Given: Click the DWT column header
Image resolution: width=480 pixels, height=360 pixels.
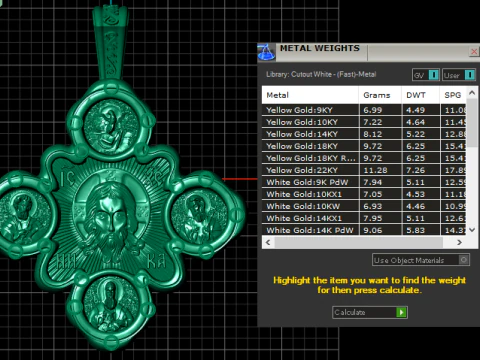Looking at the screenshot, I should point(420,95).
